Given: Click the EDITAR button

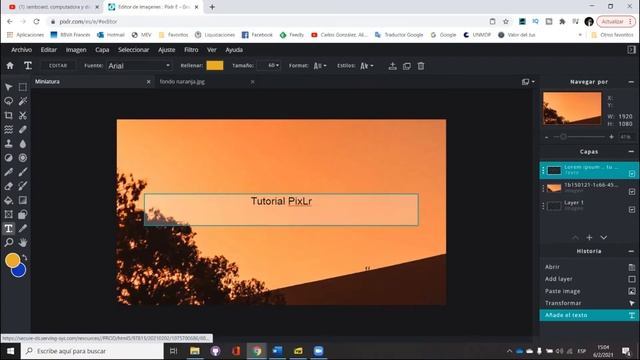Looking at the screenshot, I should coord(58,66).
